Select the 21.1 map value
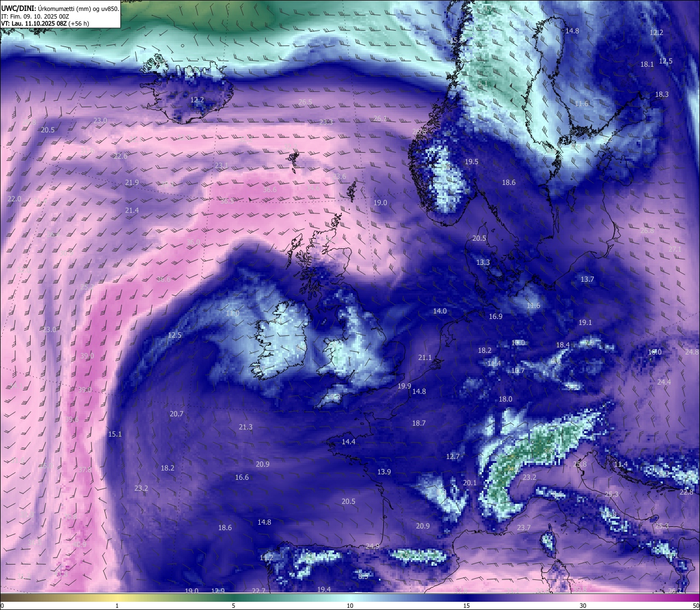700x610 pixels. (x=425, y=357)
